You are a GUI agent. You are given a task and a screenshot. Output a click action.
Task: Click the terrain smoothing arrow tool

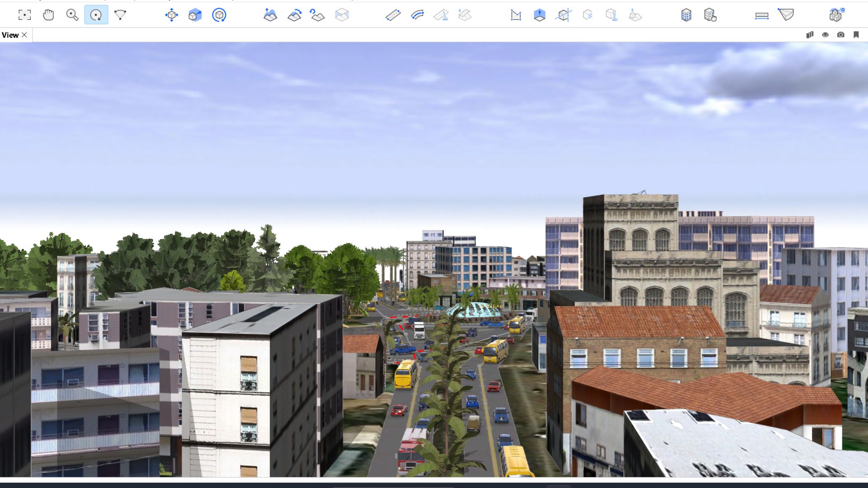294,15
